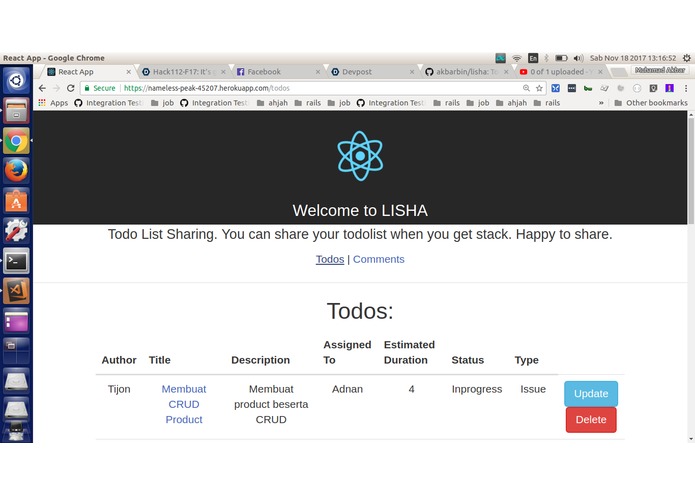Open Sublime Text from the dock

[x=16, y=291]
